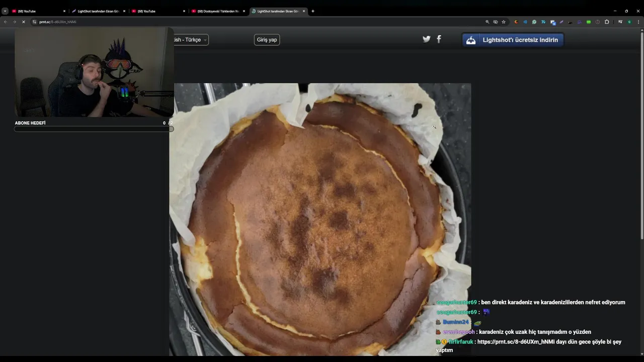644x362 pixels.
Task: Bookmark this page with the star
Action: (x=504, y=22)
